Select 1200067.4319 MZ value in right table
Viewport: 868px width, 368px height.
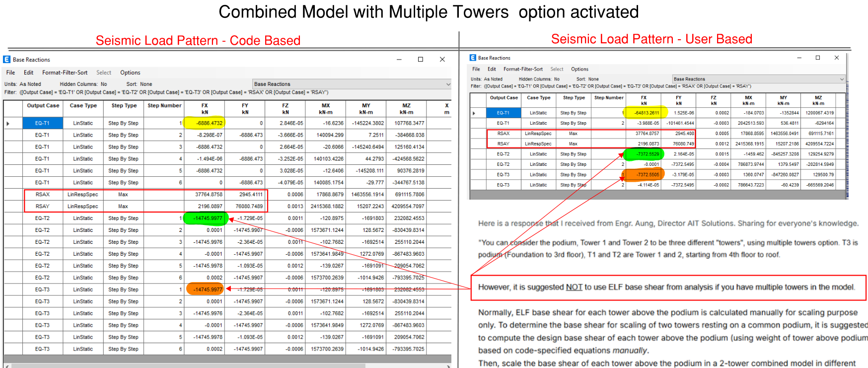tap(818, 113)
